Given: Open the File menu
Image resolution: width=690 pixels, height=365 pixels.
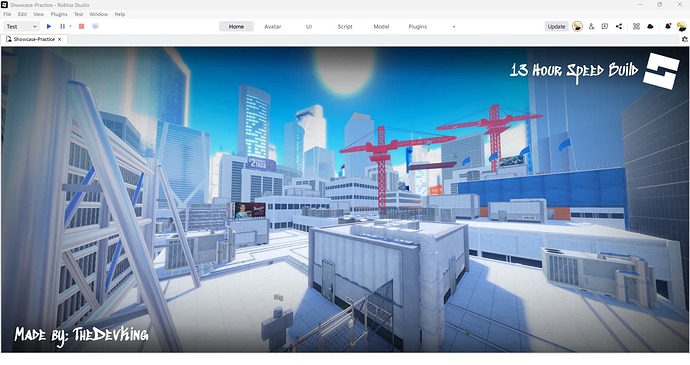Looking at the screenshot, I should point(7,14).
